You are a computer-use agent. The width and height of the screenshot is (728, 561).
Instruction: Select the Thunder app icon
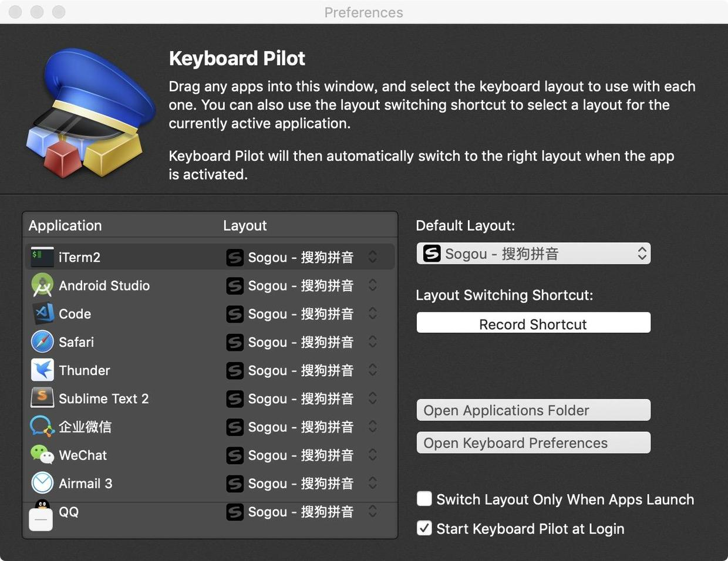pyautogui.click(x=42, y=370)
